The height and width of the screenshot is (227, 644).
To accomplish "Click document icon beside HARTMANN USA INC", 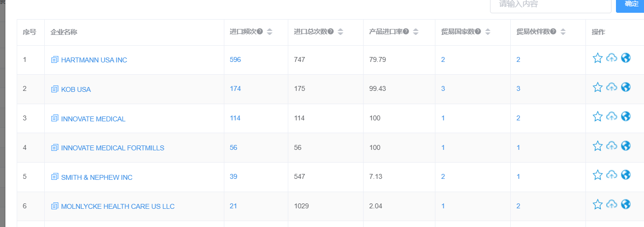I will (x=55, y=60).
